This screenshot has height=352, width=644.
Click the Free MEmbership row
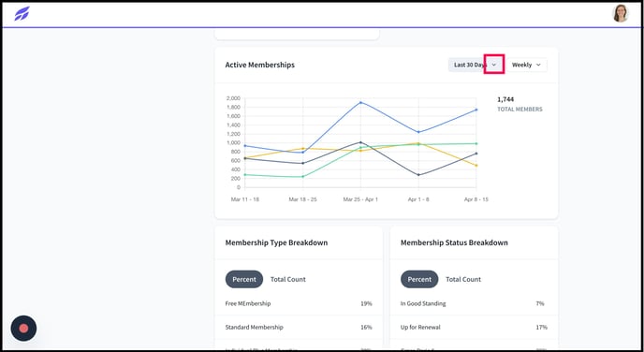(299, 303)
